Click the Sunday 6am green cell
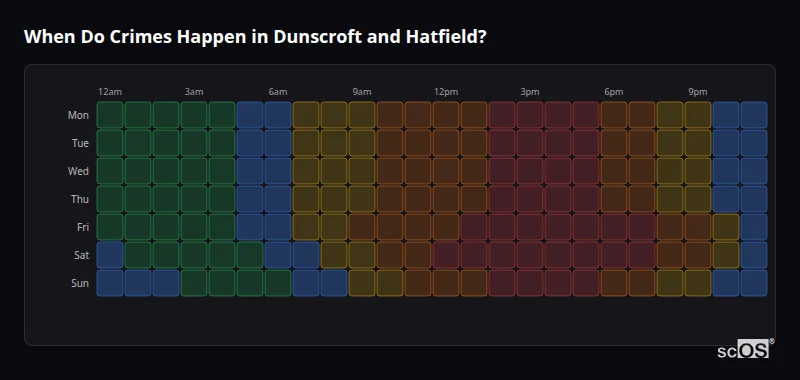 coord(278,283)
